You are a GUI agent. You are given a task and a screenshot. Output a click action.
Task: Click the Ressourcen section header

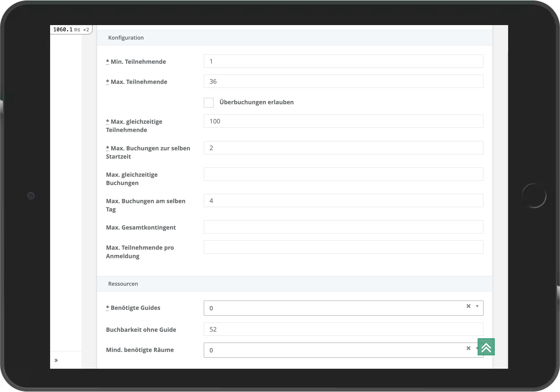295,284
